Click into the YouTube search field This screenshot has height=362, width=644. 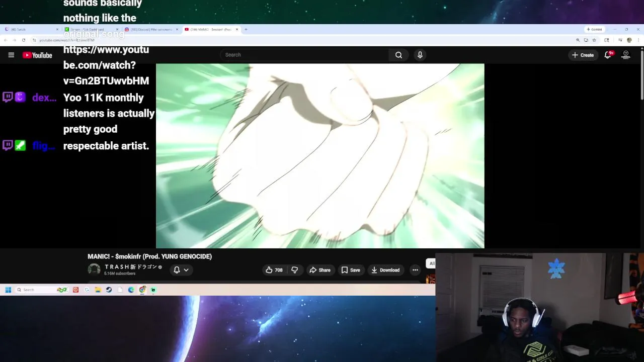point(304,55)
